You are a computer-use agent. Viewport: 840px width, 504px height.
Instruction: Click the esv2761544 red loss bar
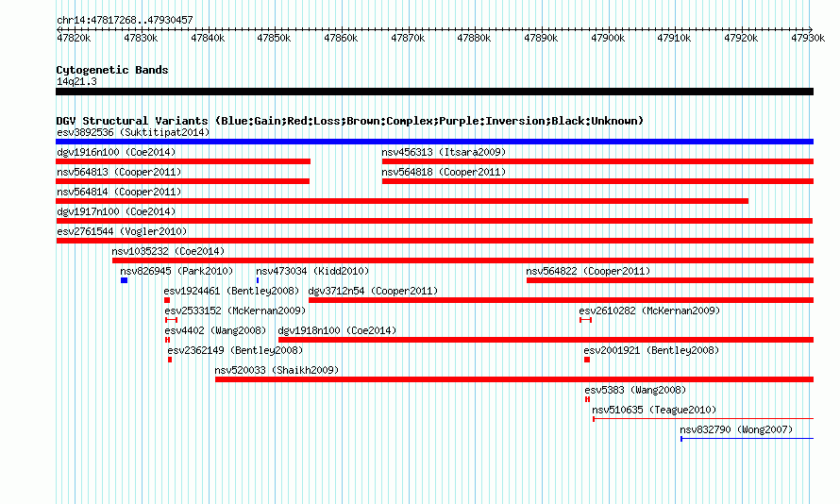[x=434, y=241]
